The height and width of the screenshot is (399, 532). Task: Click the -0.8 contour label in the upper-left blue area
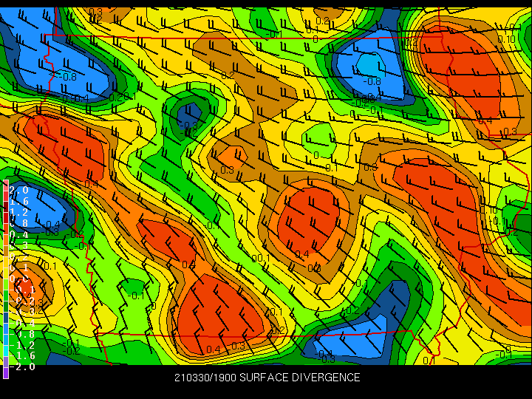click(x=66, y=77)
